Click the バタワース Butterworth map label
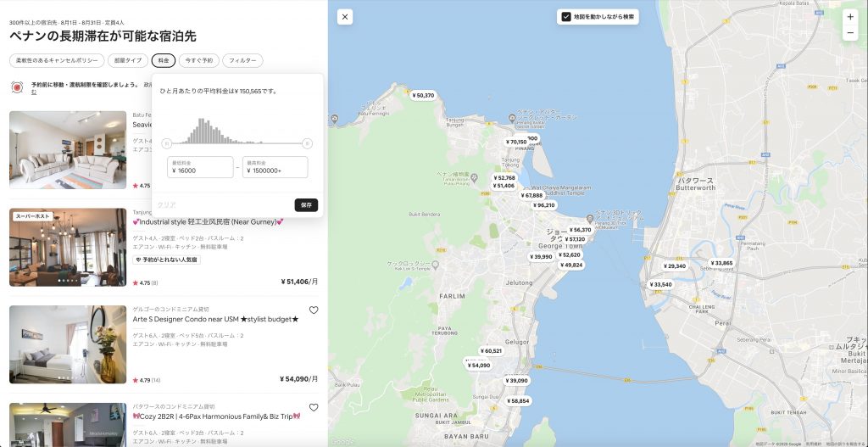868x447 pixels. coord(695,184)
